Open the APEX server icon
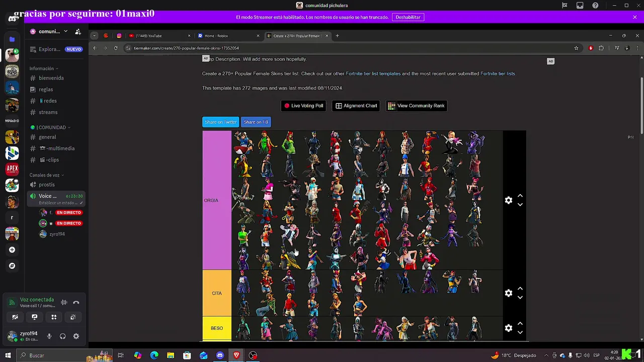This screenshot has height=362, width=644. [x=12, y=169]
